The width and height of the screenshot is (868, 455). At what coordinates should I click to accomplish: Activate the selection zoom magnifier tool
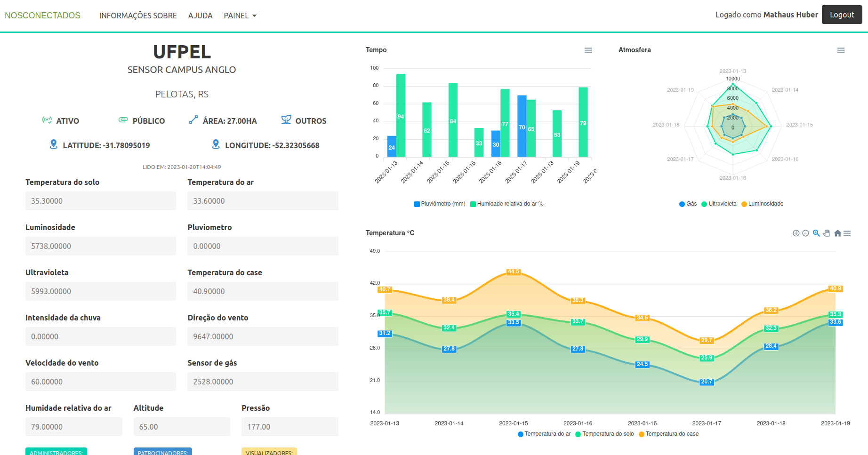816,233
